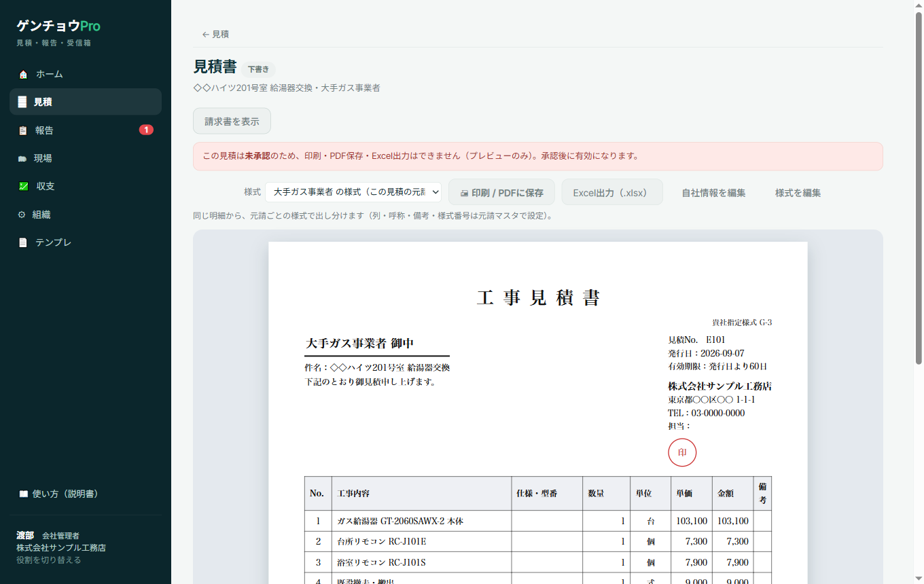Open the 報告 section
The width and height of the screenshot is (924, 584).
point(86,130)
